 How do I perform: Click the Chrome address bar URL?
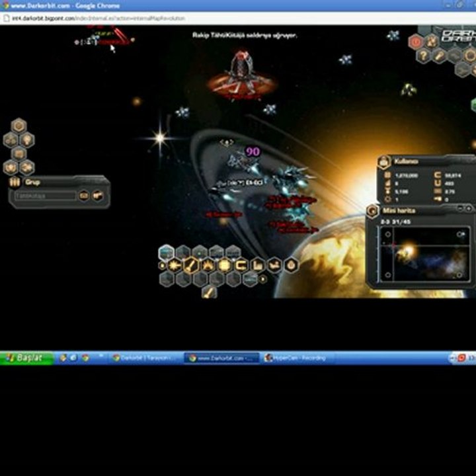tap(99, 19)
